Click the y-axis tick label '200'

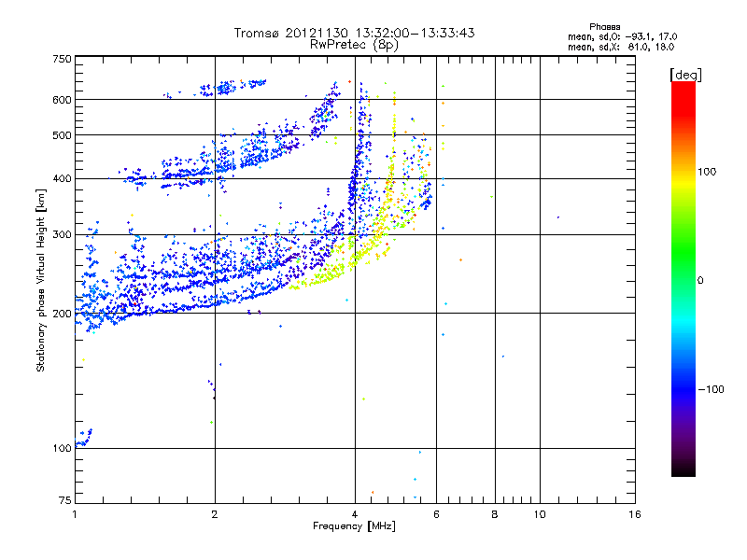[62, 314]
